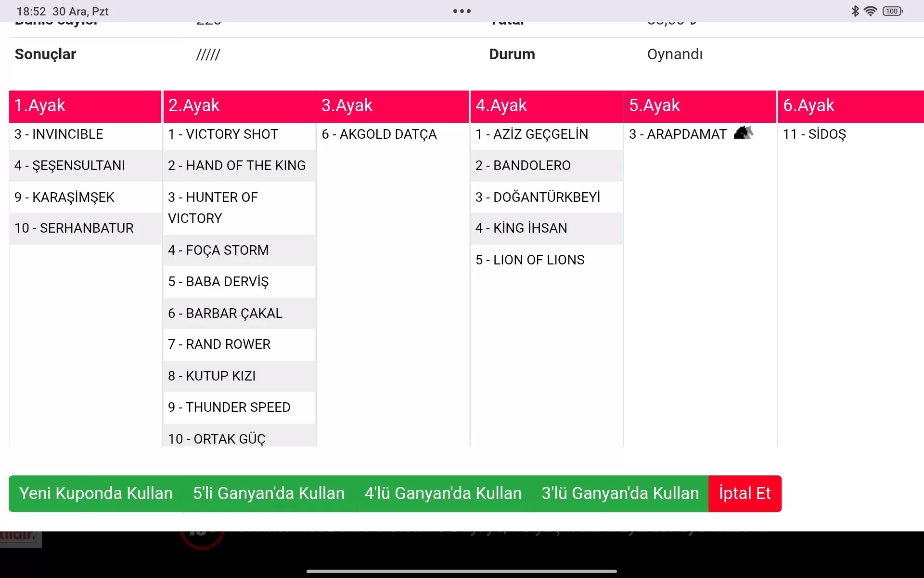Tap the horse icon beside ARAPDAMAT

pos(743,133)
